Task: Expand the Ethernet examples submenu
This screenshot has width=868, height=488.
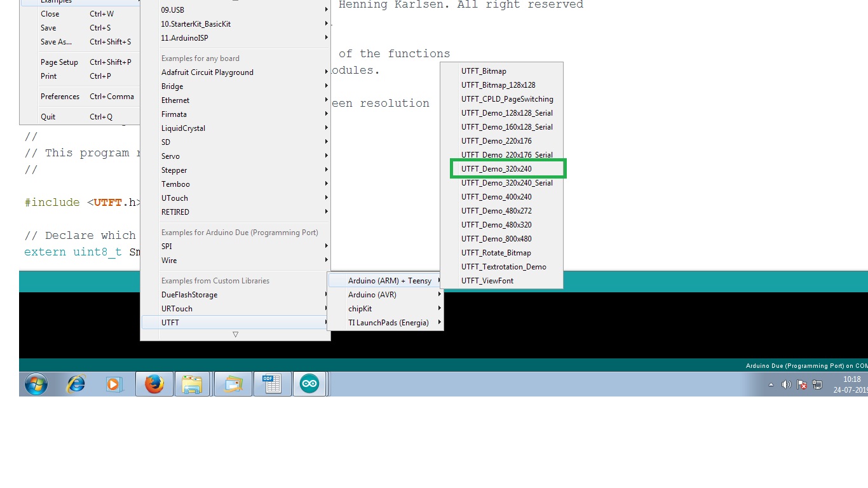Action: click(235, 100)
